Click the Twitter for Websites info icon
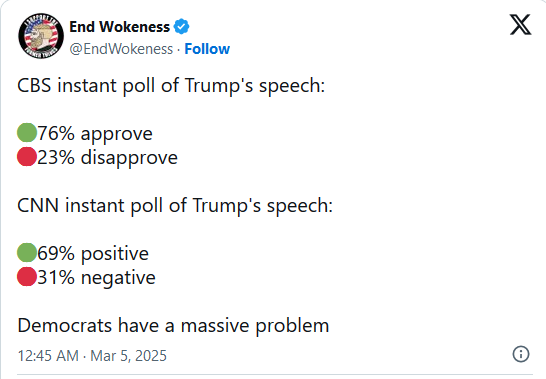Image resolution: width=546 pixels, height=379 pixels. point(521,354)
